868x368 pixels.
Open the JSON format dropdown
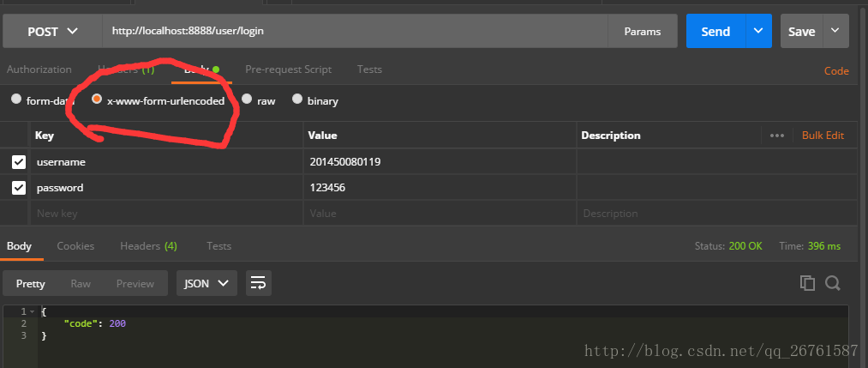click(x=207, y=283)
